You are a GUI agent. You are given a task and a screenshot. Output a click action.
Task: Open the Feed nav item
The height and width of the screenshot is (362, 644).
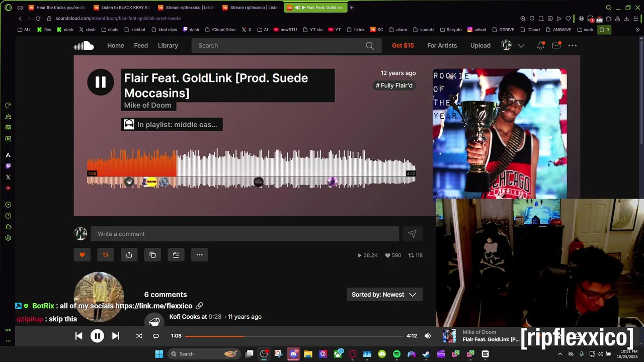click(x=141, y=46)
